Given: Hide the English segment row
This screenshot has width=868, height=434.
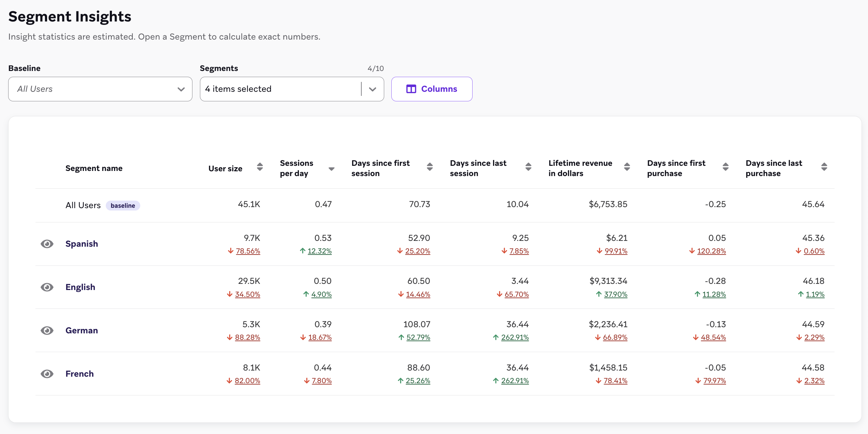Looking at the screenshot, I should [47, 287].
